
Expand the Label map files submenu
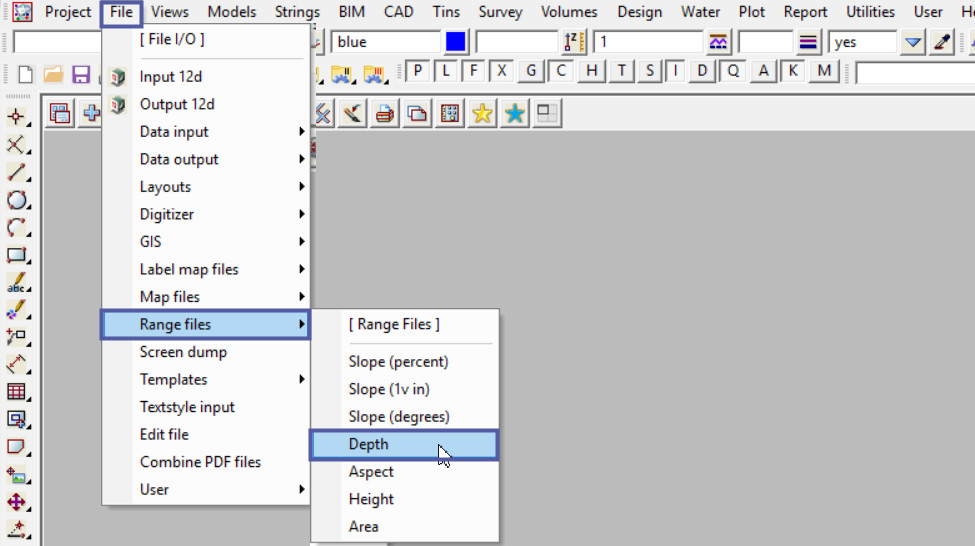point(206,269)
